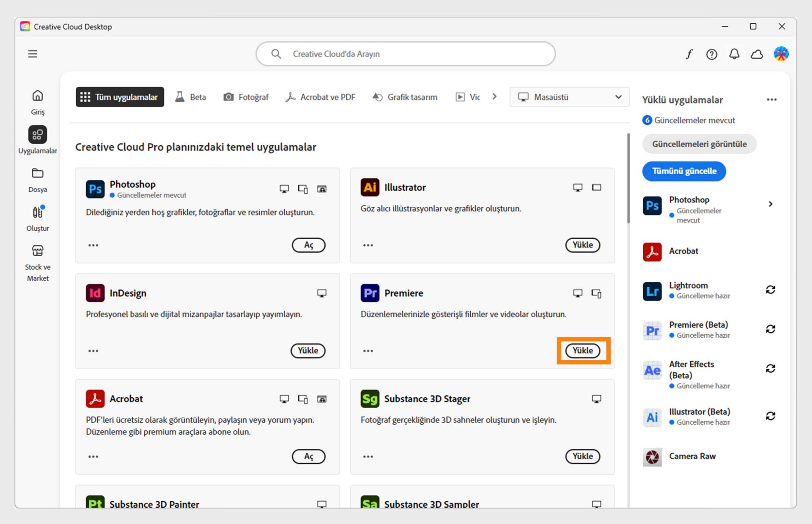
Task: Click the Tümünü güncelle button
Action: pos(684,171)
